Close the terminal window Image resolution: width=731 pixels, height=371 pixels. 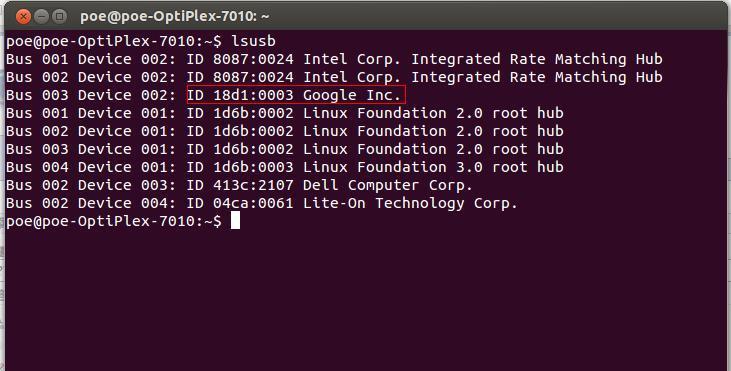pos(23,17)
